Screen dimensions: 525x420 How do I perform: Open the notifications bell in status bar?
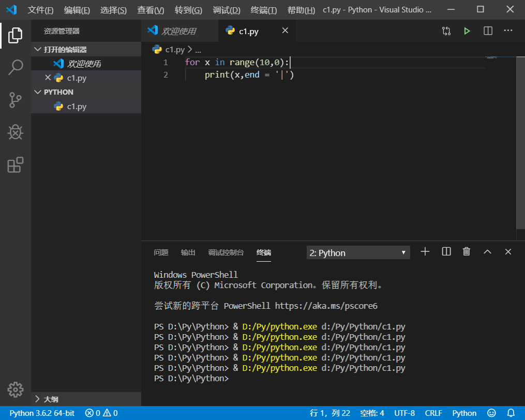click(x=511, y=413)
